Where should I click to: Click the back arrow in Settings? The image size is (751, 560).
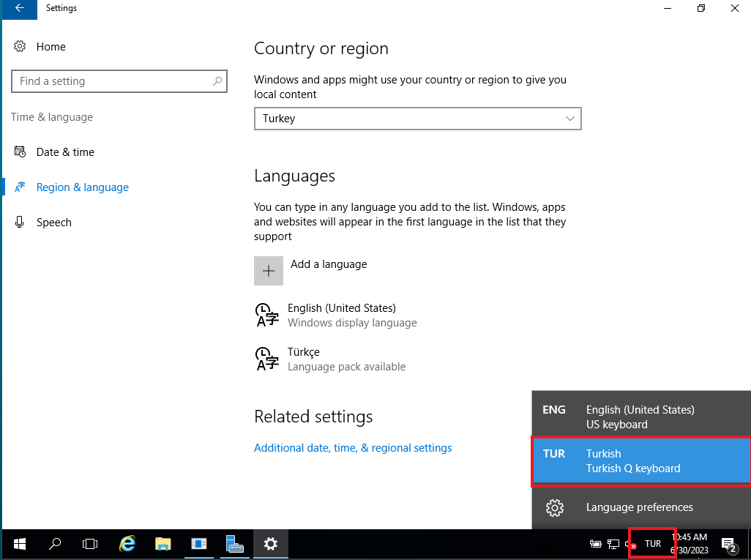19,9
